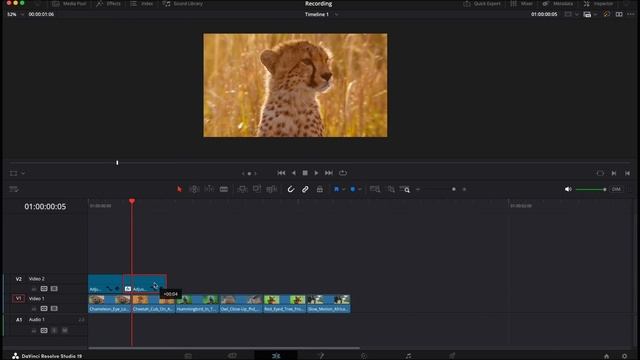The width and height of the screenshot is (640, 360).
Task: Click the Overwrite Clip tool icon
Action: pos(257,189)
